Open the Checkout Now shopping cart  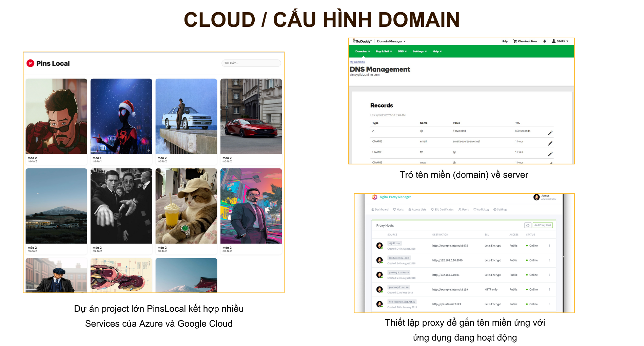pyautogui.click(x=525, y=41)
